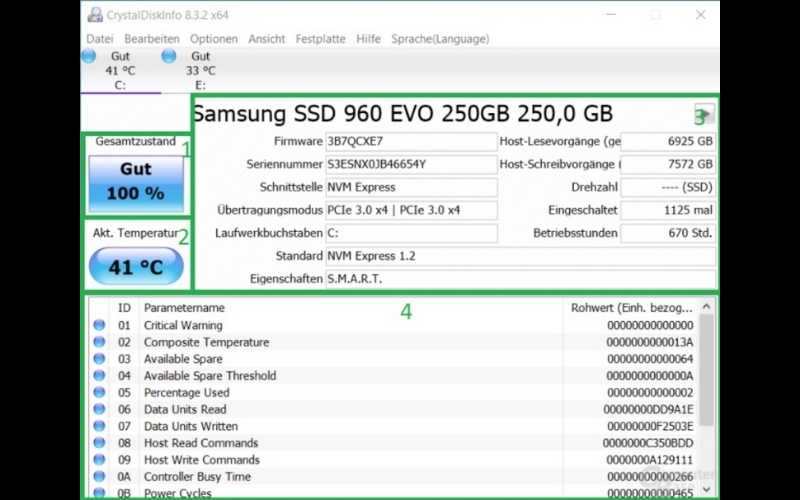Click the Laufwerkbuchstaben field C:
This screenshot has width=800, height=500.
coord(411,233)
